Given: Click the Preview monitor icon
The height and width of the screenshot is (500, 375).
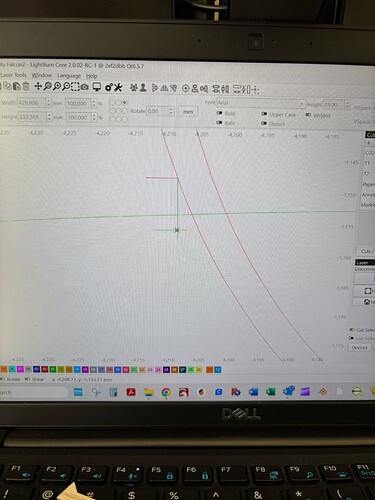Looking at the screenshot, I should pyautogui.click(x=97, y=87).
